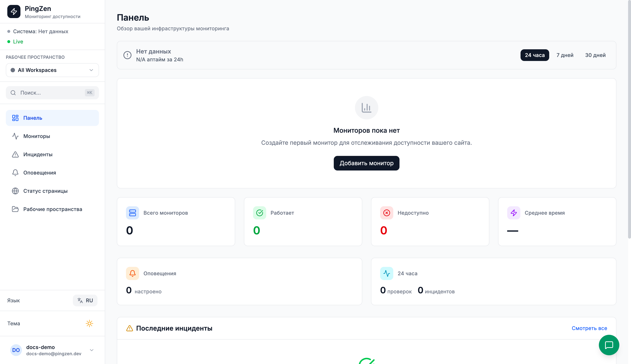
Task: Click the Добавить монитор button
Action: tap(366, 163)
